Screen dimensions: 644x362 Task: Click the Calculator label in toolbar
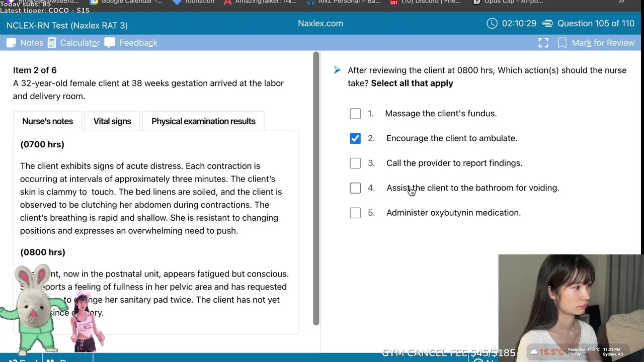pos(79,43)
